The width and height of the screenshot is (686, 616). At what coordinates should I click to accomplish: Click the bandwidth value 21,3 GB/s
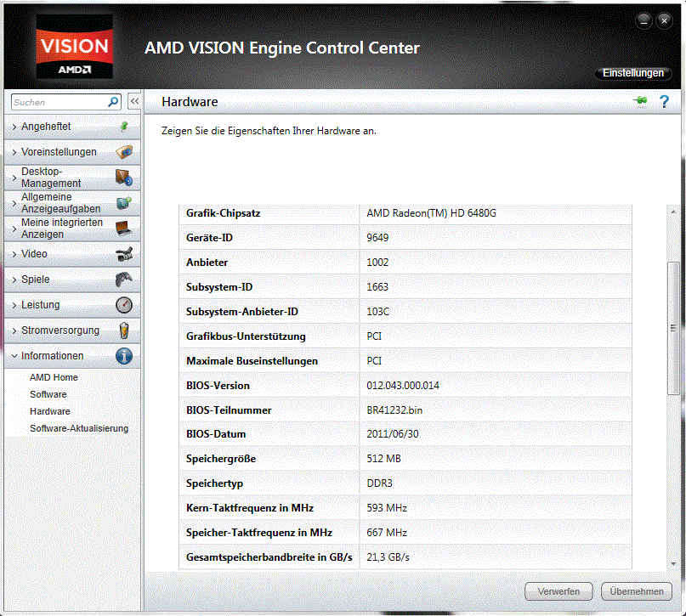click(x=388, y=557)
